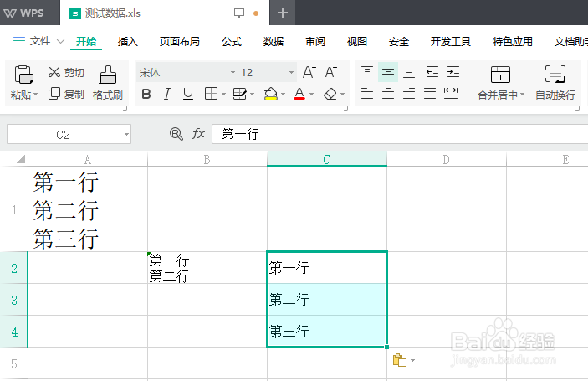Click the select-all corner triangle

click(21, 159)
